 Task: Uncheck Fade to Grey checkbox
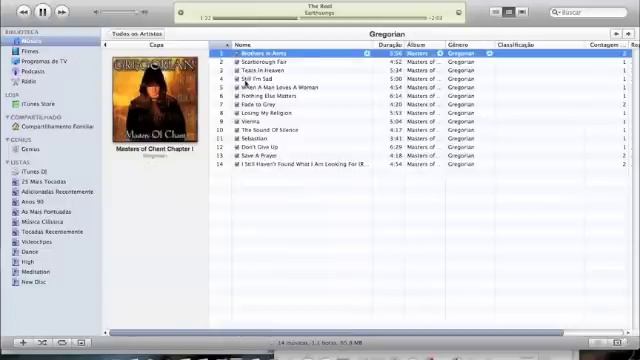tap(237, 105)
